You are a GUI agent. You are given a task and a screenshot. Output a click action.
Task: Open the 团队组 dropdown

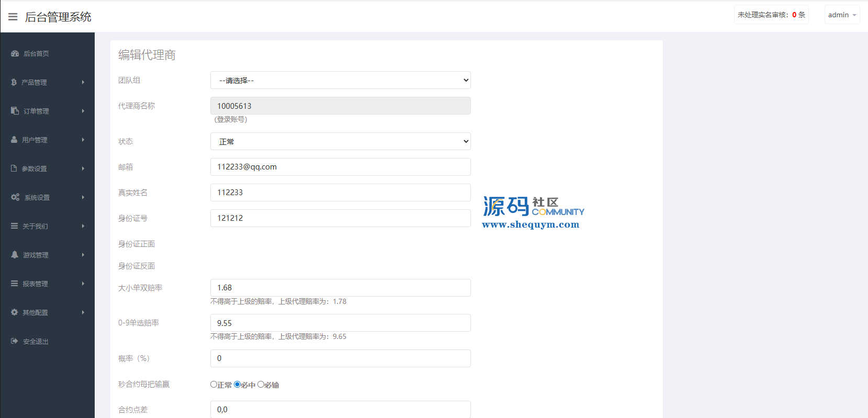coord(340,81)
